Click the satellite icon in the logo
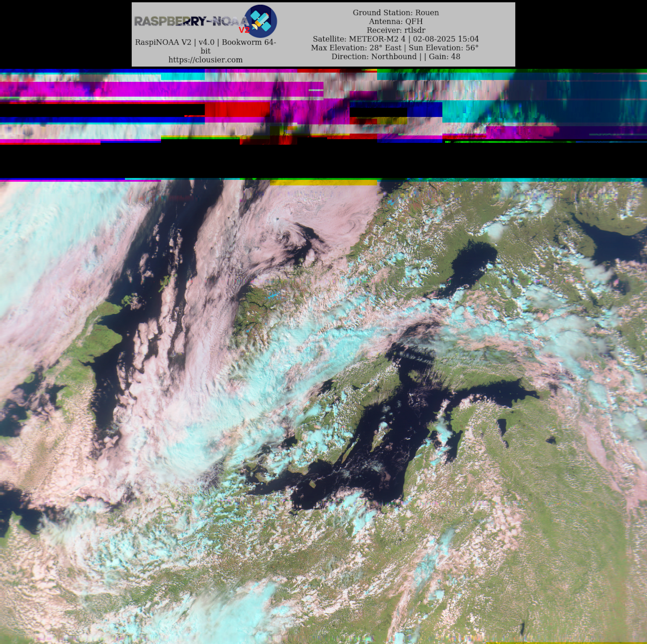This screenshot has width=647, height=644. (261, 21)
